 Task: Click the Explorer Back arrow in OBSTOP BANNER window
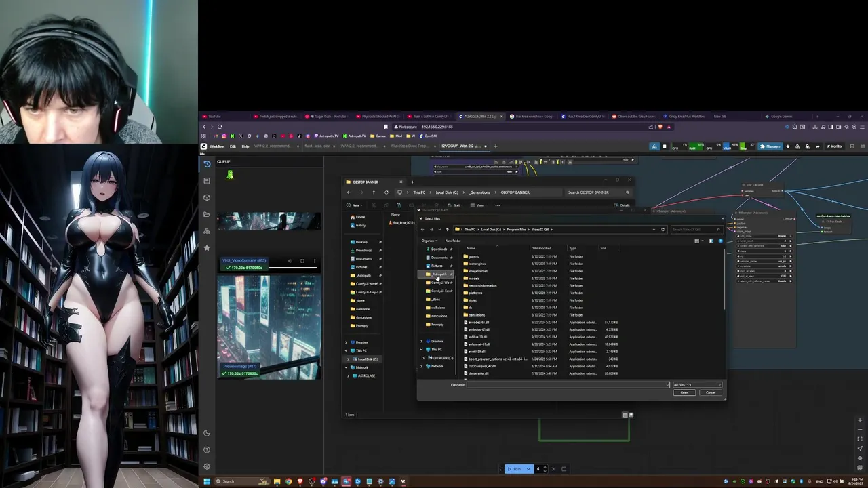(349, 192)
